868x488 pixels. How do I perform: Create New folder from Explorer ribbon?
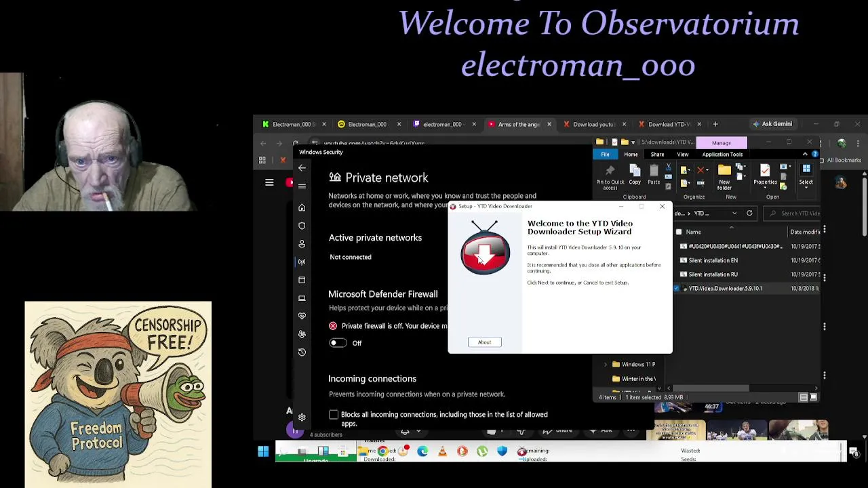724,177
